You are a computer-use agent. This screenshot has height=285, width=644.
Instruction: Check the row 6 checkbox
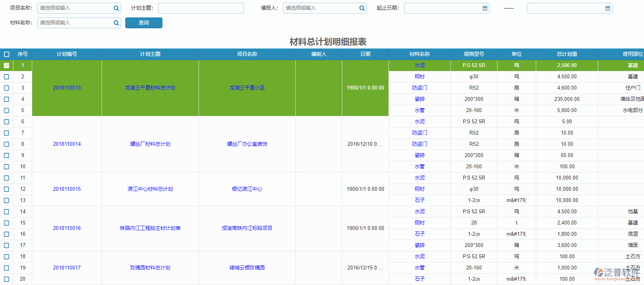coord(7,122)
